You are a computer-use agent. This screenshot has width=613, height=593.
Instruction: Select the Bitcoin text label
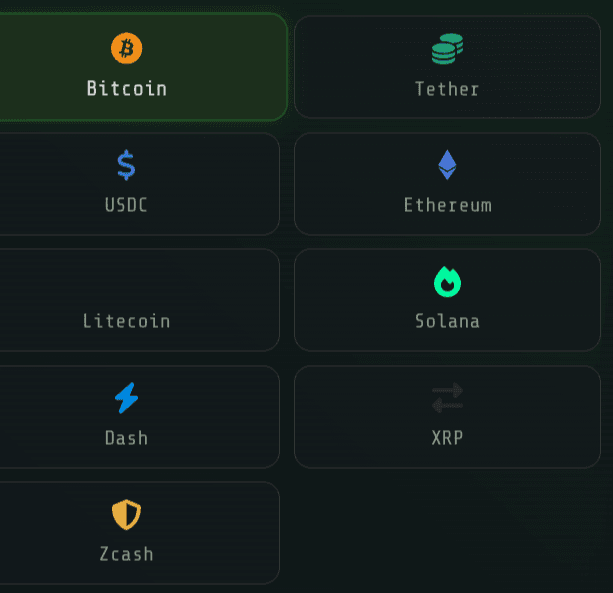click(127, 88)
